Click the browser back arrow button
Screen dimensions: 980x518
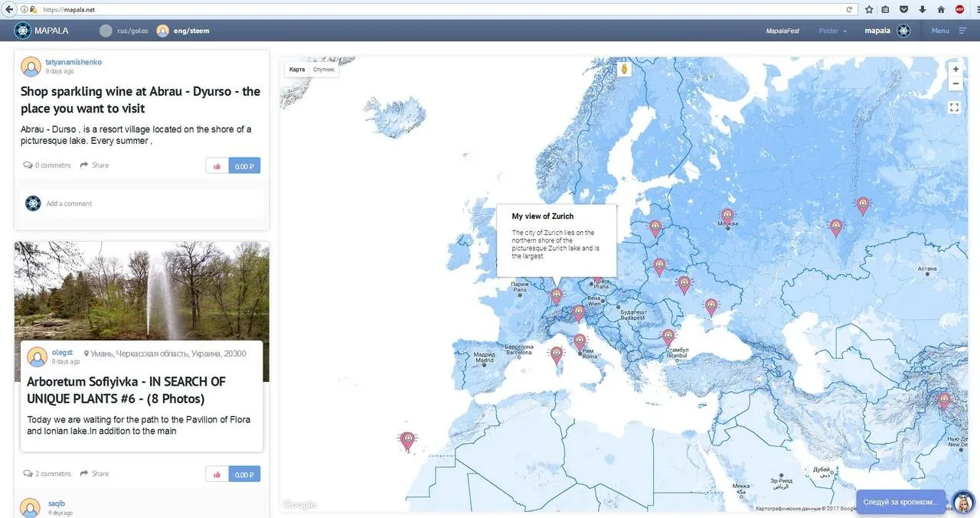8,9
